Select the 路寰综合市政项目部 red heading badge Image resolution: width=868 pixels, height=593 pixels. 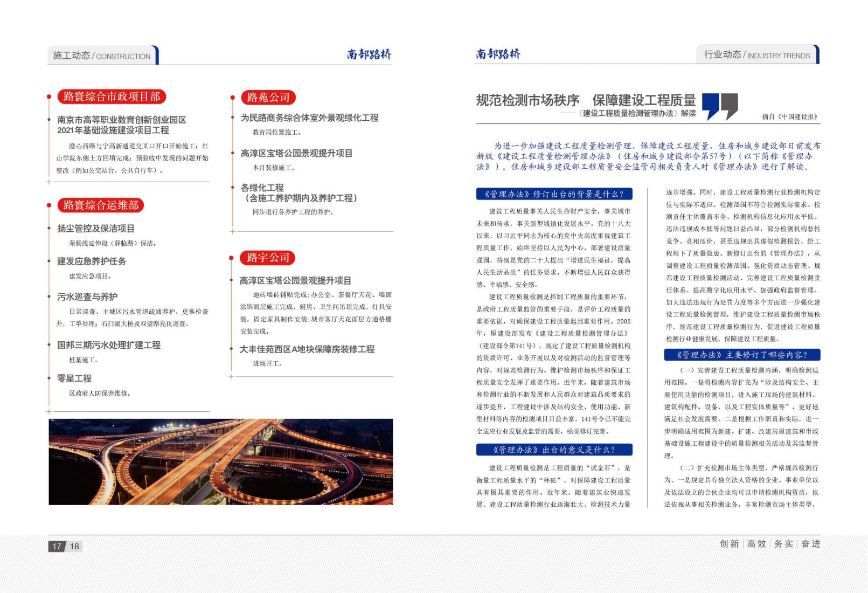coord(112,96)
